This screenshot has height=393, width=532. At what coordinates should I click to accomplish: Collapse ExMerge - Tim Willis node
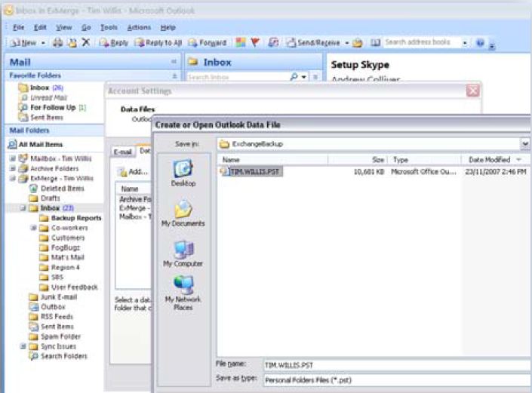pos(13,178)
